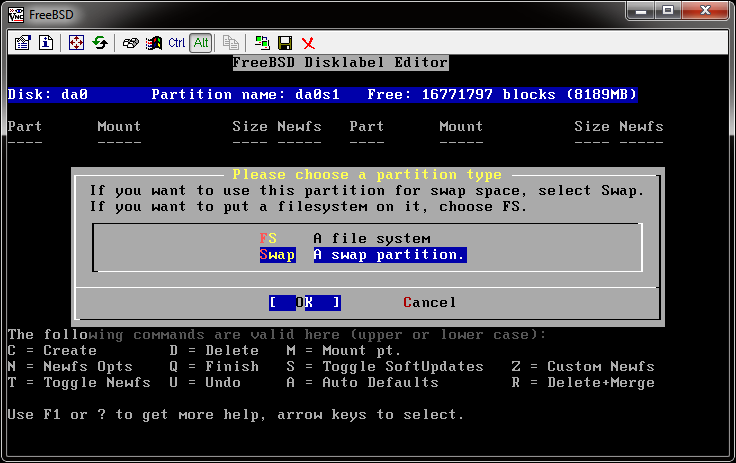Click the grayed-out file transfer icon
736x463 pixels.
[230, 43]
